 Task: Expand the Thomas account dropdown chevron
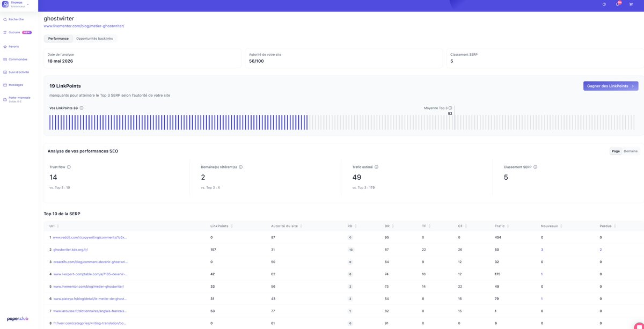tap(28, 4)
